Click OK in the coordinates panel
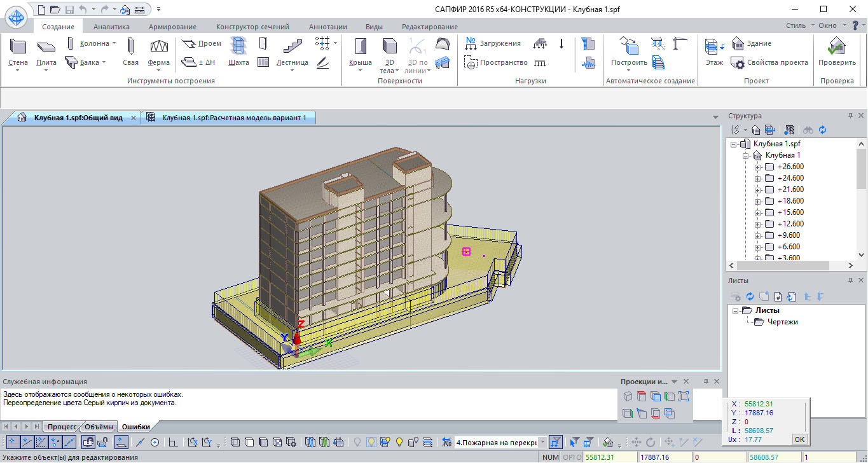 tap(799, 439)
